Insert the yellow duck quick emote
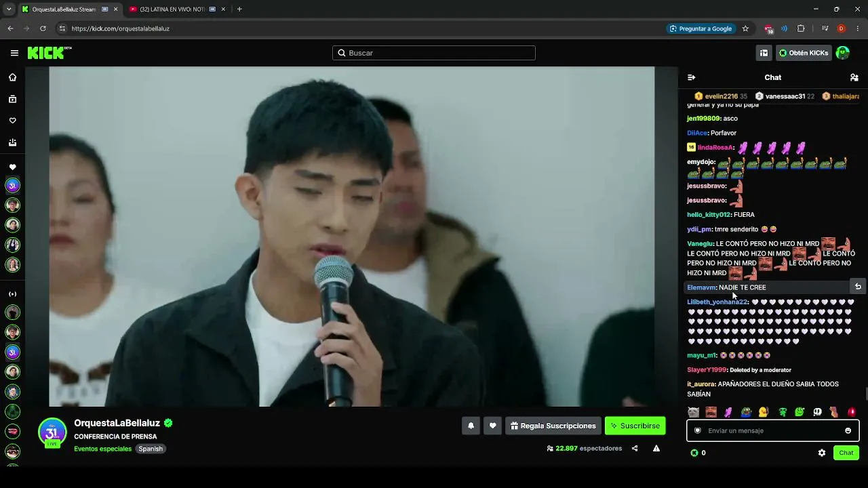Screen dimensions: 868x488 tap(764, 412)
